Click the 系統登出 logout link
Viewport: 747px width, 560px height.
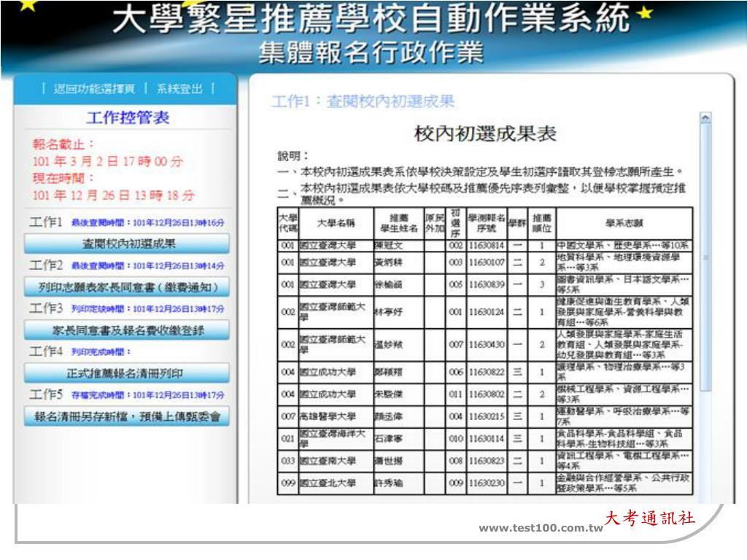[x=179, y=89]
